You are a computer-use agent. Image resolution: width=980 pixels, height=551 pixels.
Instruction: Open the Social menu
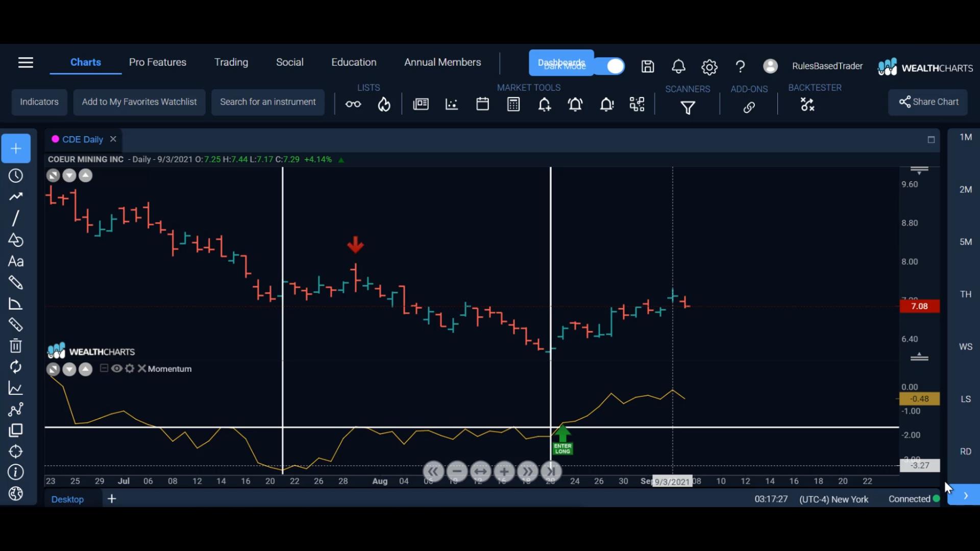(x=290, y=62)
